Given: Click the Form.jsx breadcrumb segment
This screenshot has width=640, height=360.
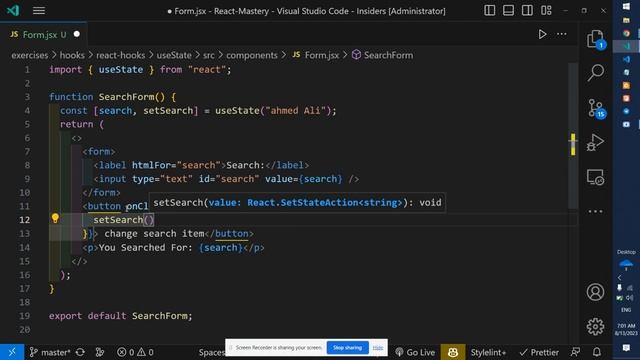Looking at the screenshot, I should [316, 55].
